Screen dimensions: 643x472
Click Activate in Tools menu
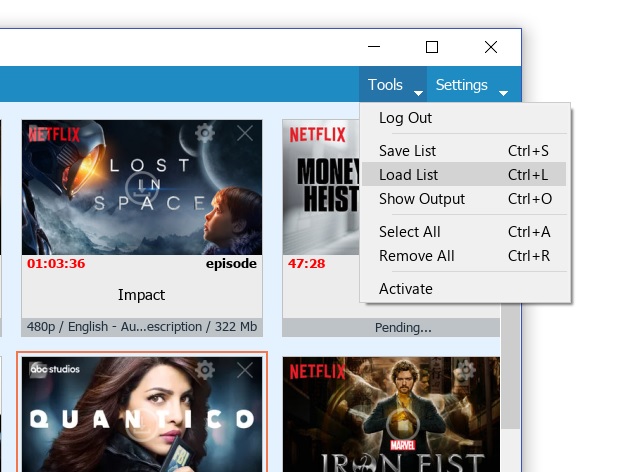464,289
